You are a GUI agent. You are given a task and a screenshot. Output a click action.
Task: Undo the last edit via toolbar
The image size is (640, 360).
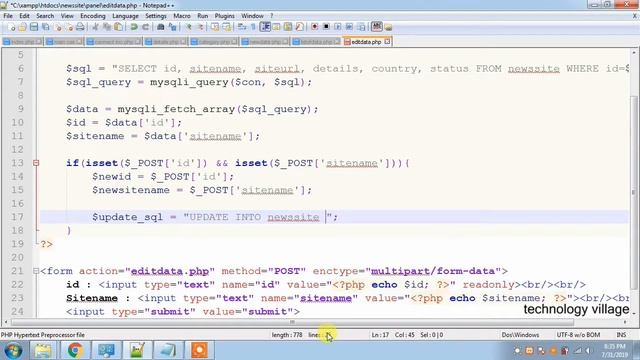tap(134, 27)
